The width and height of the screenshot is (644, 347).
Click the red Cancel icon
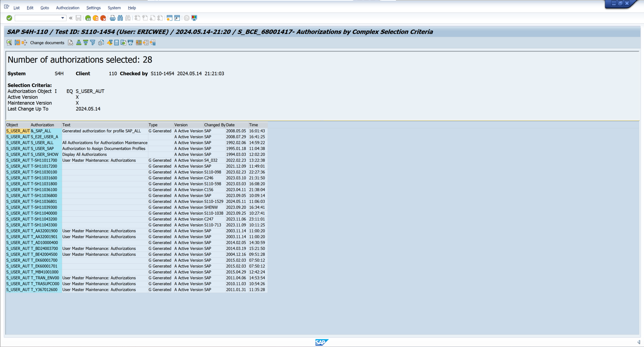click(x=103, y=18)
